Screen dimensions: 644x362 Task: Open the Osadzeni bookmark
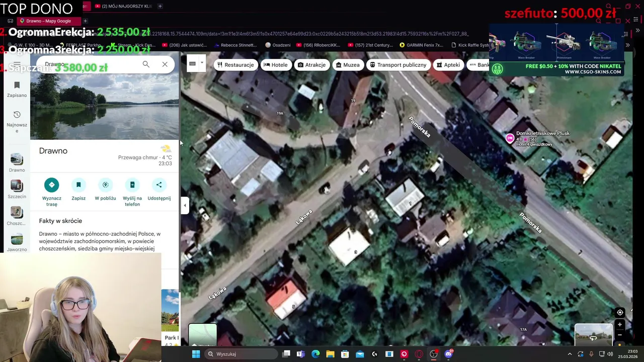click(x=278, y=45)
